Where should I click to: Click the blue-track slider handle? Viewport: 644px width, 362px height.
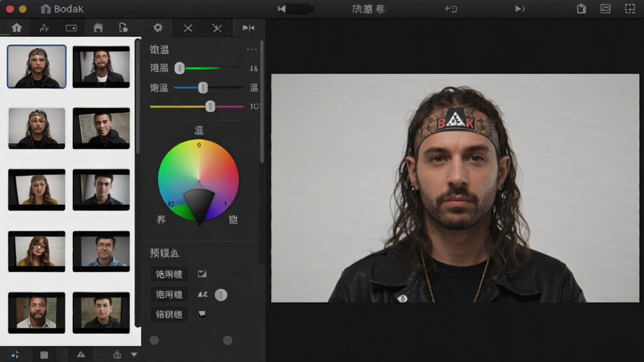pyautogui.click(x=203, y=87)
